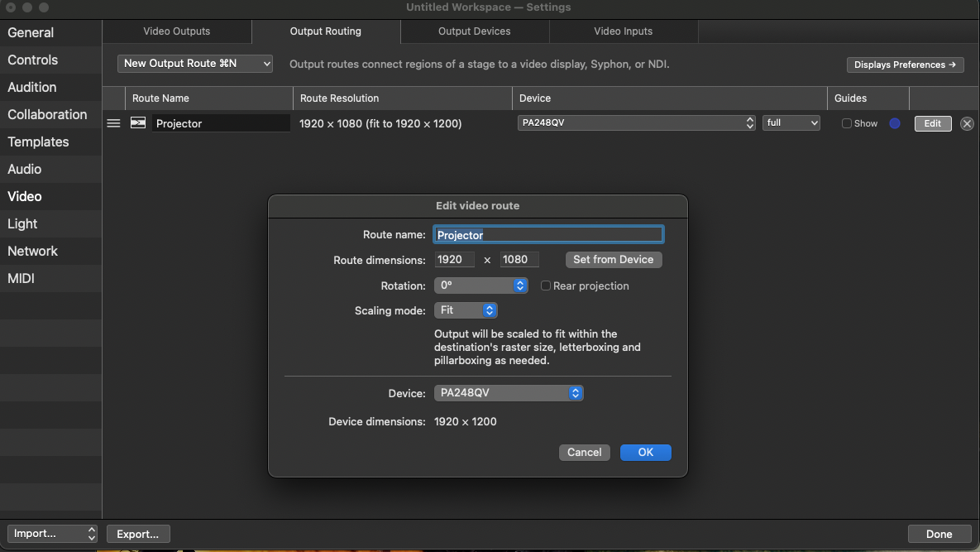Open the Video Inputs tab
Screen dimensions: 980x552
(623, 31)
